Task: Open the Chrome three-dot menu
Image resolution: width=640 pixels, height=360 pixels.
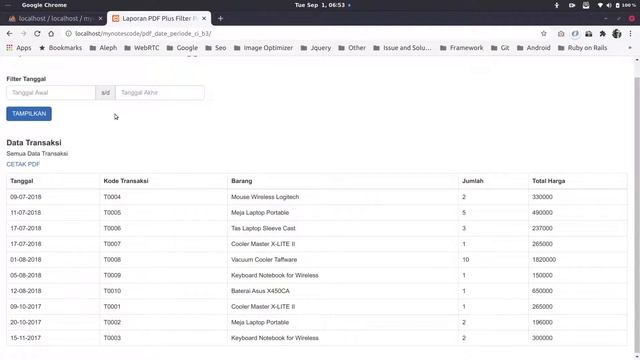Action: [630, 33]
